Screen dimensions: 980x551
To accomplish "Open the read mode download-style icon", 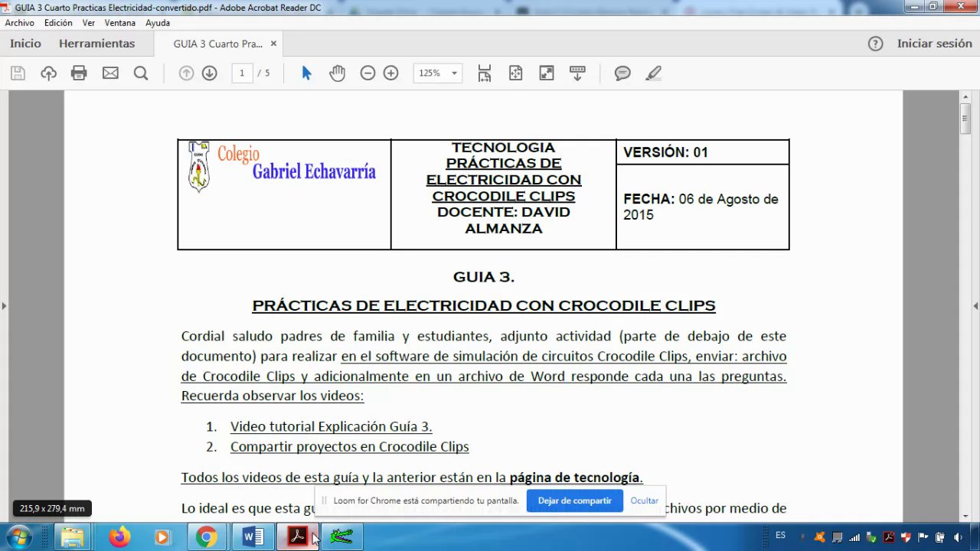I will (x=577, y=73).
